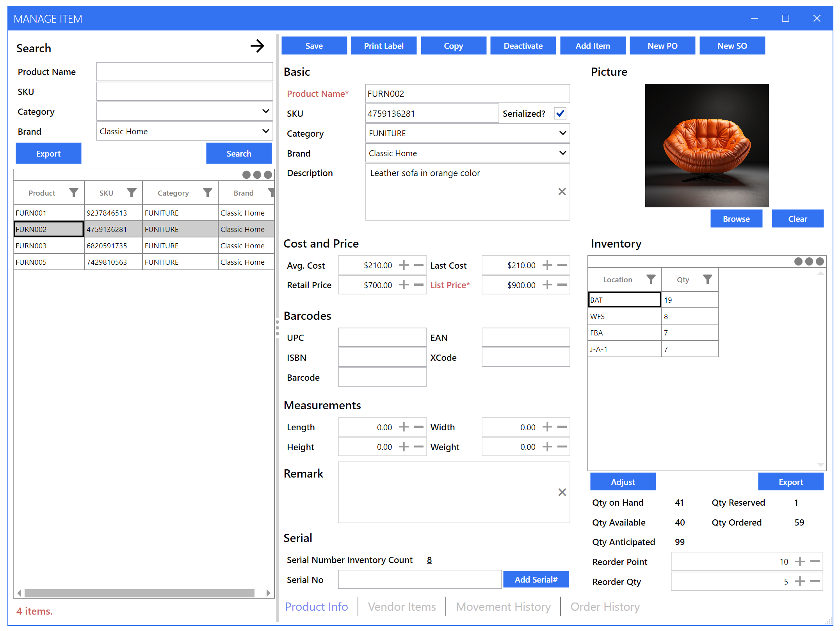Select the FURN003 row in the results list
The width and height of the screenshot is (840, 631).
[x=48, y=245]
